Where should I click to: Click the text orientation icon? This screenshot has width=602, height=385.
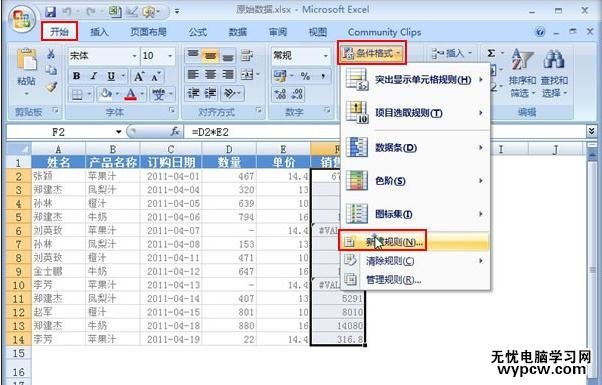(x=230, y=93)
